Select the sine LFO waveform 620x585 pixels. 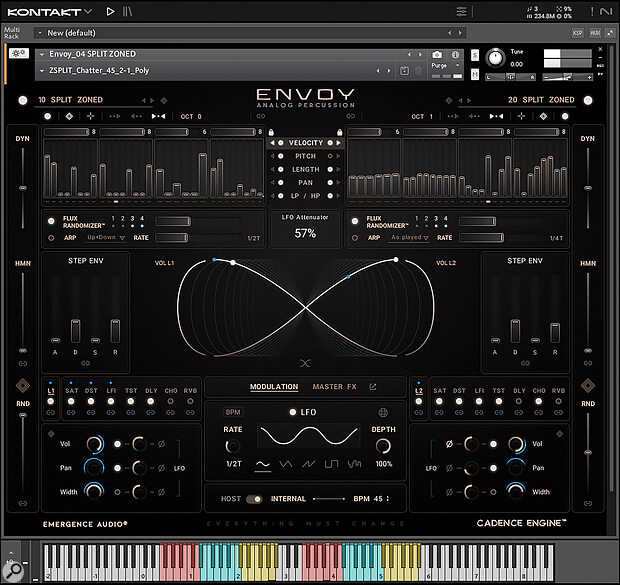click(263, 464)
